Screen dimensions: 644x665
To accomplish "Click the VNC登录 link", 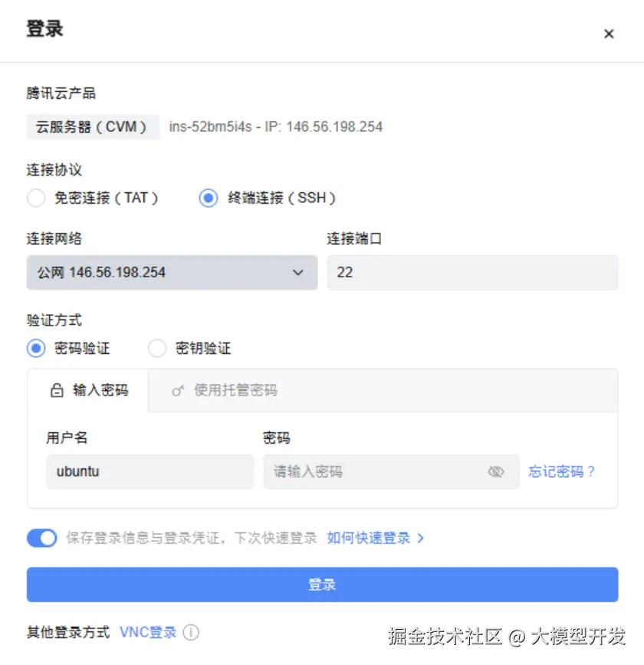I will click(148, 633).
